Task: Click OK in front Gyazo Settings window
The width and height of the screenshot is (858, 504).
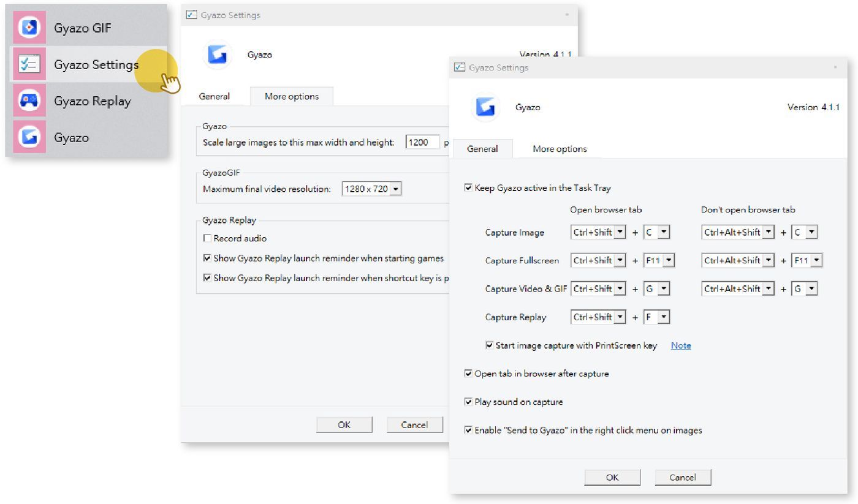Action: click(x=612, y=477)
